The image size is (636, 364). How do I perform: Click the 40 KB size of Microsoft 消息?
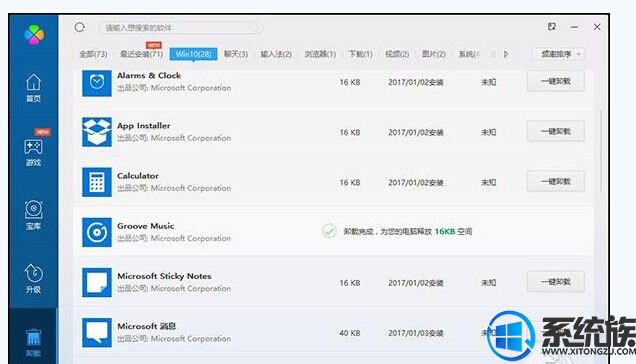click(x=350, y=333)
